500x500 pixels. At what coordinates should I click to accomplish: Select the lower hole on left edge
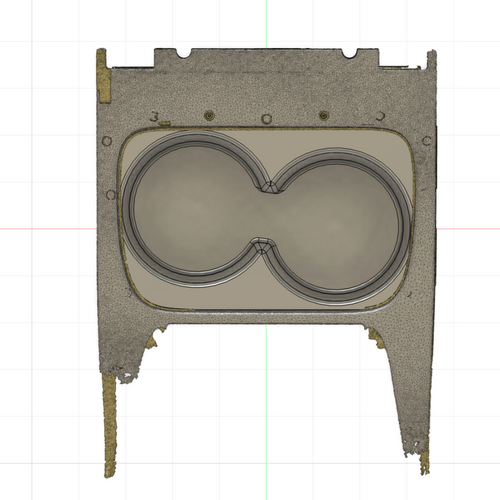tap(110, 195)
